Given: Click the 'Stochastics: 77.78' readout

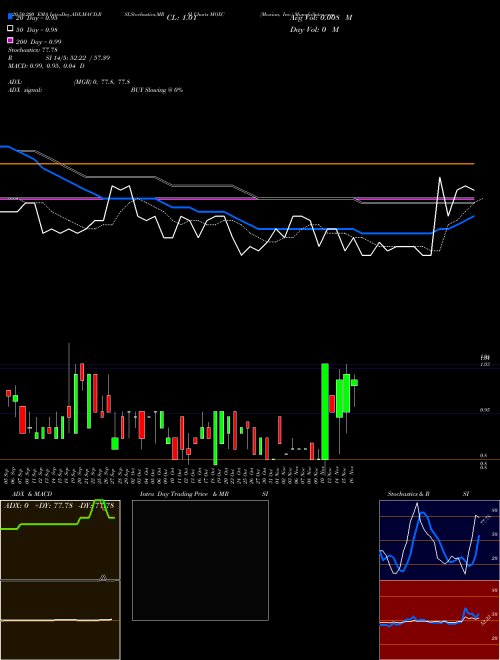Looking at the screenshot, I should tap(33, 50).
